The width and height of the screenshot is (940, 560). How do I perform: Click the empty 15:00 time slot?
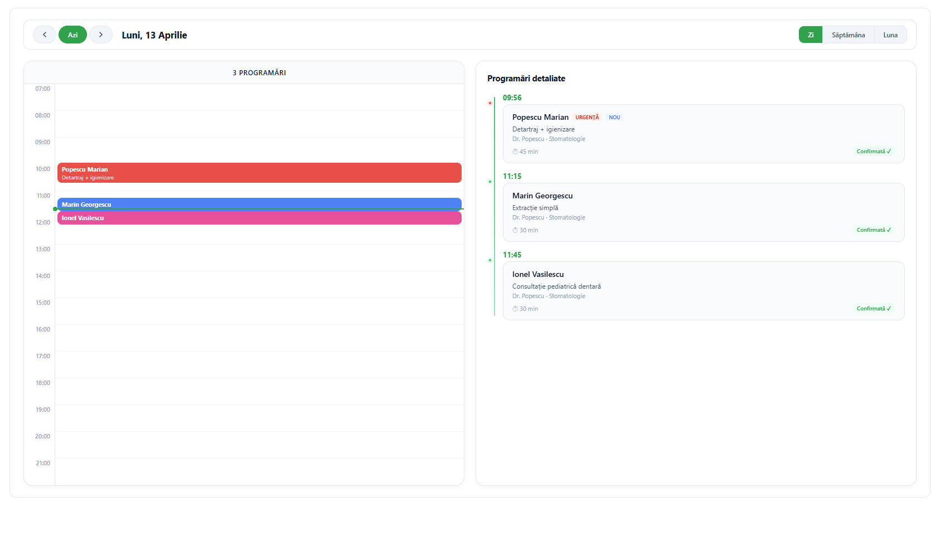coord(259,311)
